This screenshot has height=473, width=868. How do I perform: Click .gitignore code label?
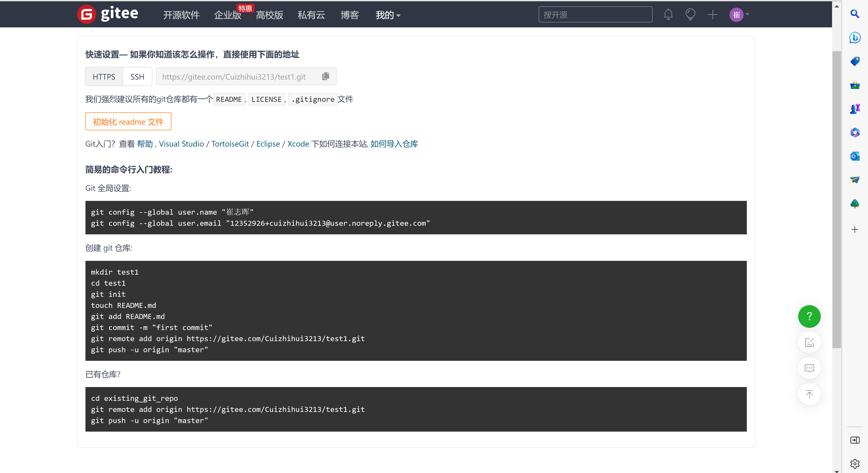click(x=313, y=99)
